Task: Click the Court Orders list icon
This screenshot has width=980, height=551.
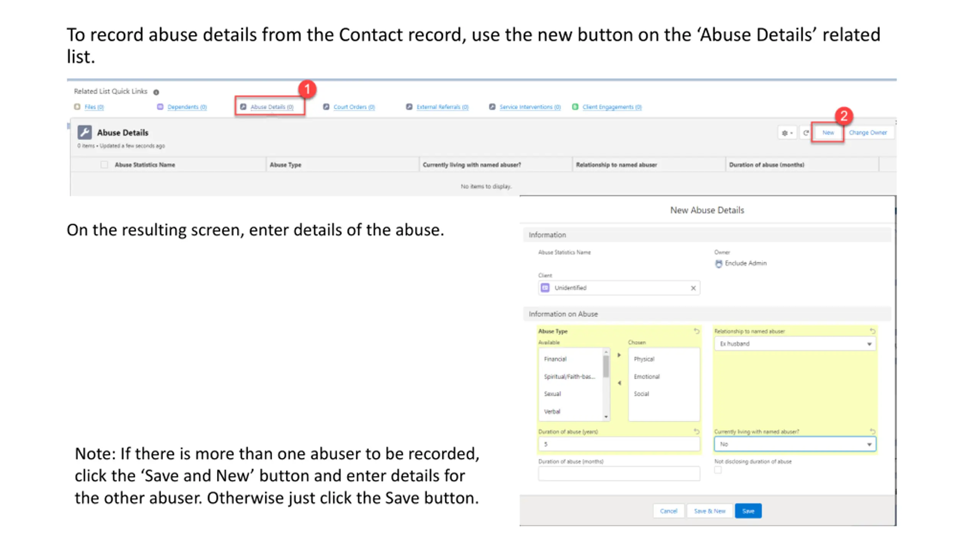Action: click(326, 107)
